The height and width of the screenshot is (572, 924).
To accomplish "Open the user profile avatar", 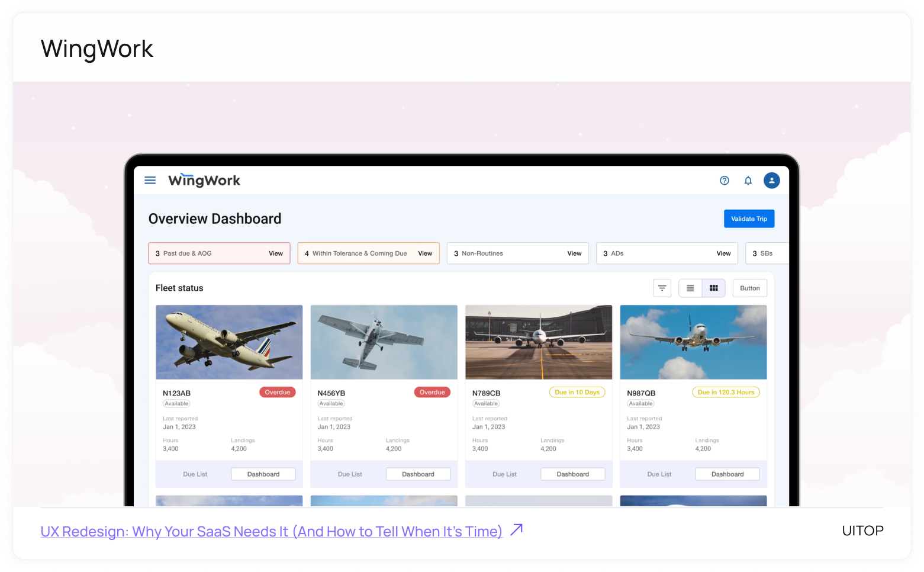I will coord(772,181).
